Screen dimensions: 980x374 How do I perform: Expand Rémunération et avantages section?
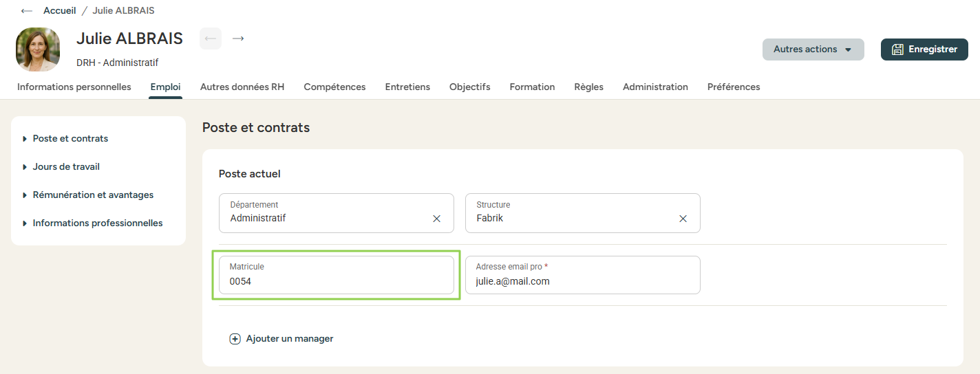pyautogui.click(x=93, y=195)
